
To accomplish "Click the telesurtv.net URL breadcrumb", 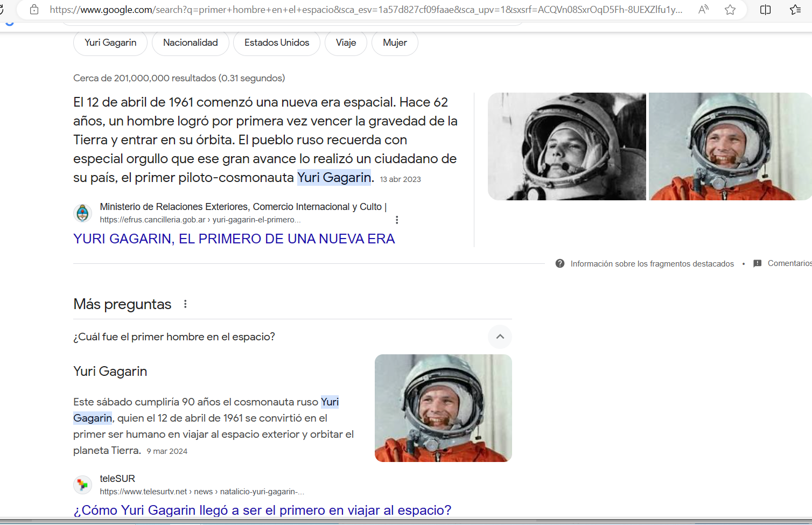I will pyautogui.click(x=202, y=492).
